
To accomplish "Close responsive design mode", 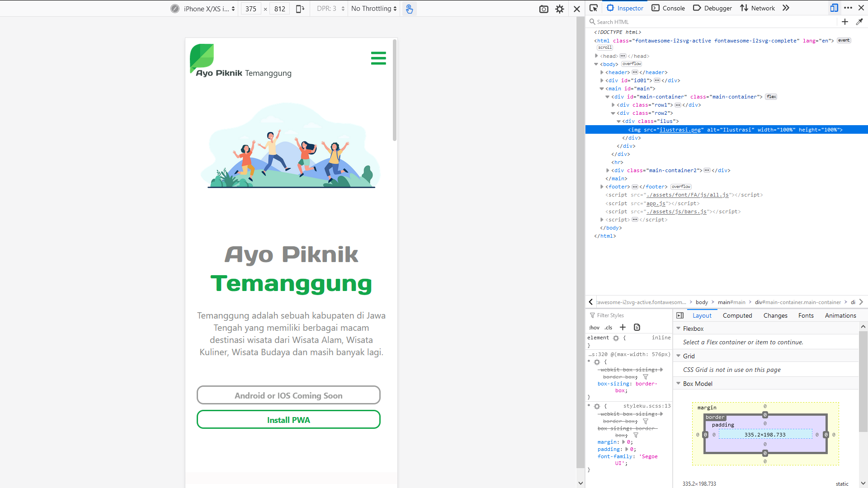I will click(x=577, y=9).
